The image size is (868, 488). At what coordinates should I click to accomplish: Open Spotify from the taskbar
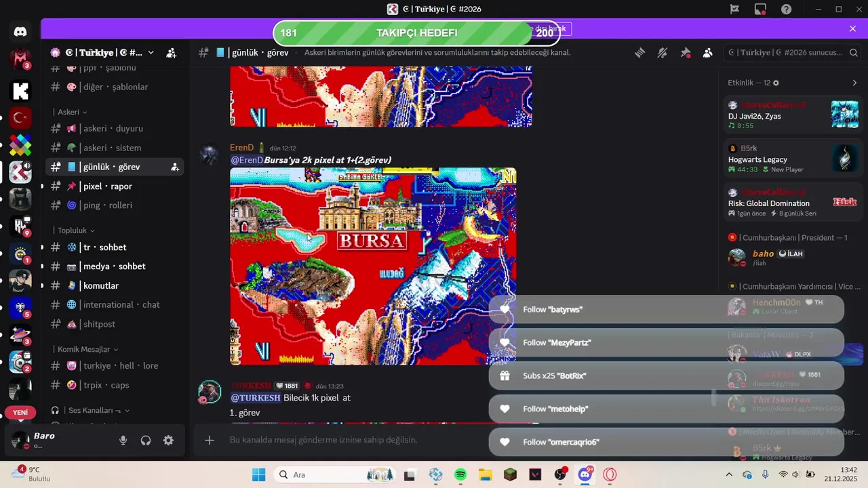point(460,474)
